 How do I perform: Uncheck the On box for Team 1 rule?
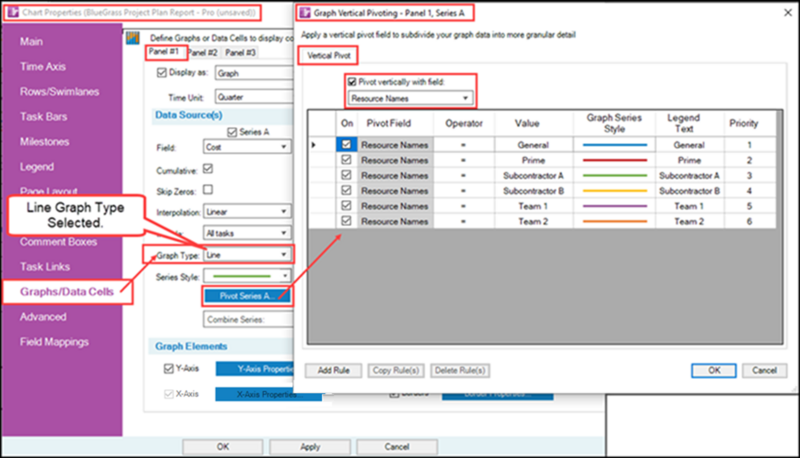(x=346, y=206)
